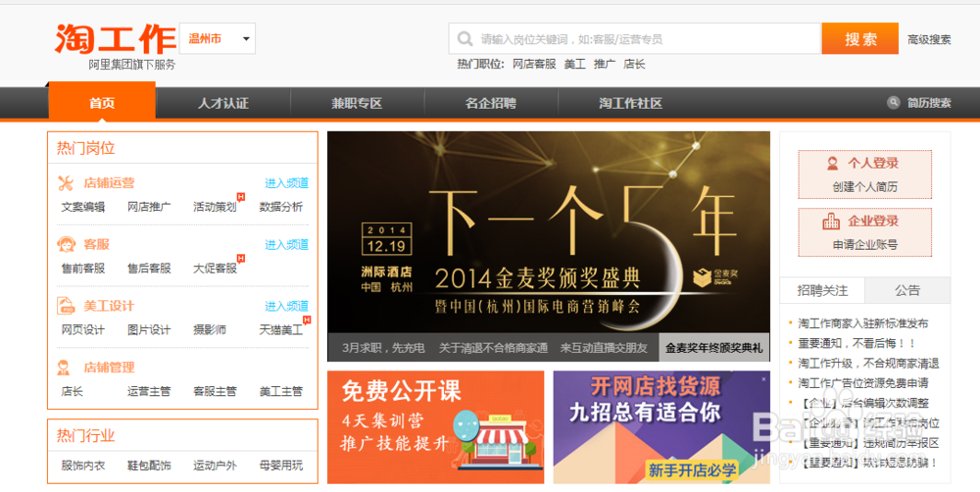980x492 pixels.
Task: Focus the job keyword search field
Action: point(635,39)
